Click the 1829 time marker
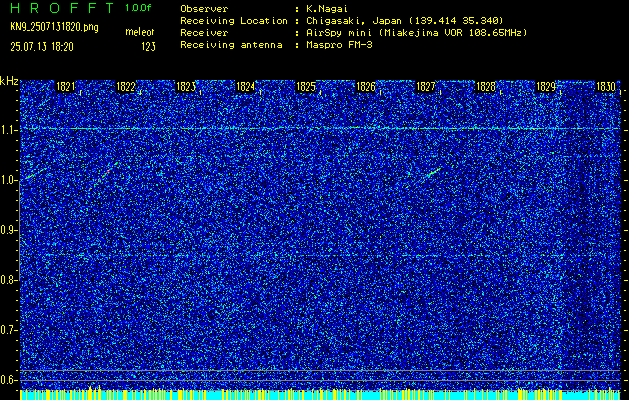The height and width of the screenshot is (400, 629). pos(546,87)
